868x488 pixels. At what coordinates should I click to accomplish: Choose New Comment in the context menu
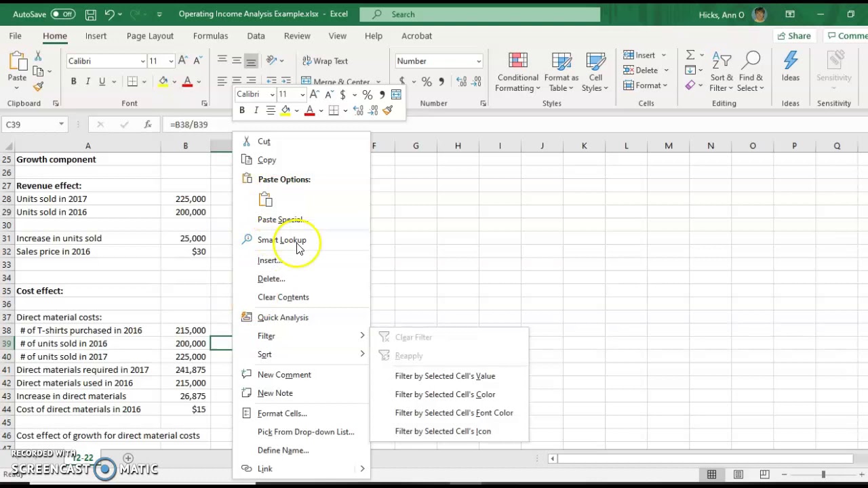[x=284, y=375]
